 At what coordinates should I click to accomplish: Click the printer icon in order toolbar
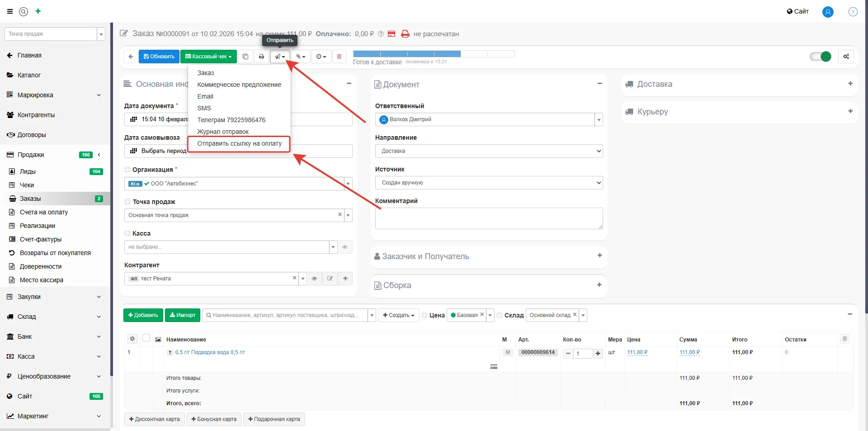261,57
